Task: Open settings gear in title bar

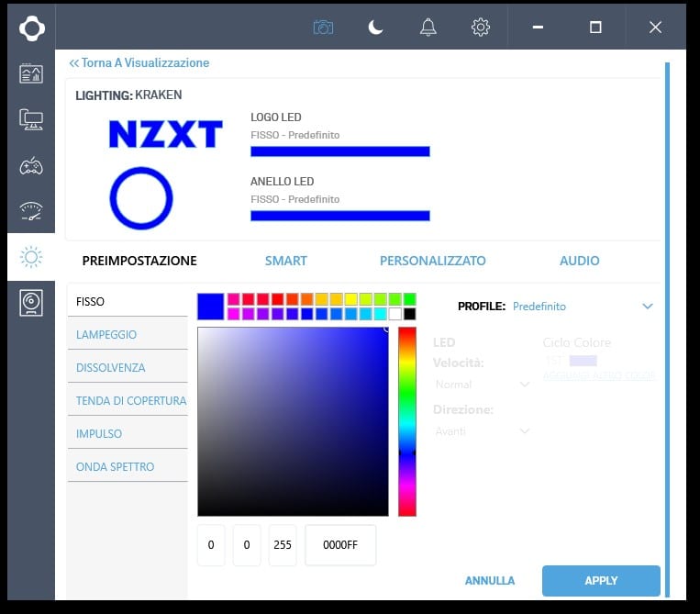Action: [481, 28]
